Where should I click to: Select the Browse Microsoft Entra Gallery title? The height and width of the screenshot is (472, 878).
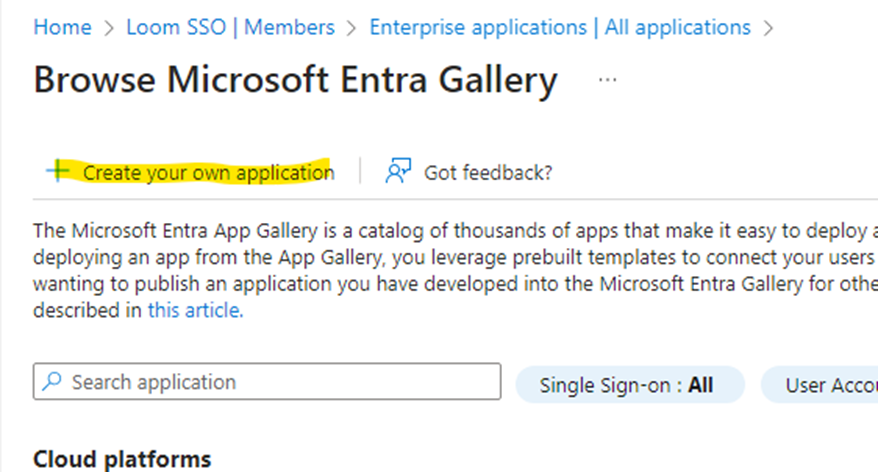pos(296,80)
